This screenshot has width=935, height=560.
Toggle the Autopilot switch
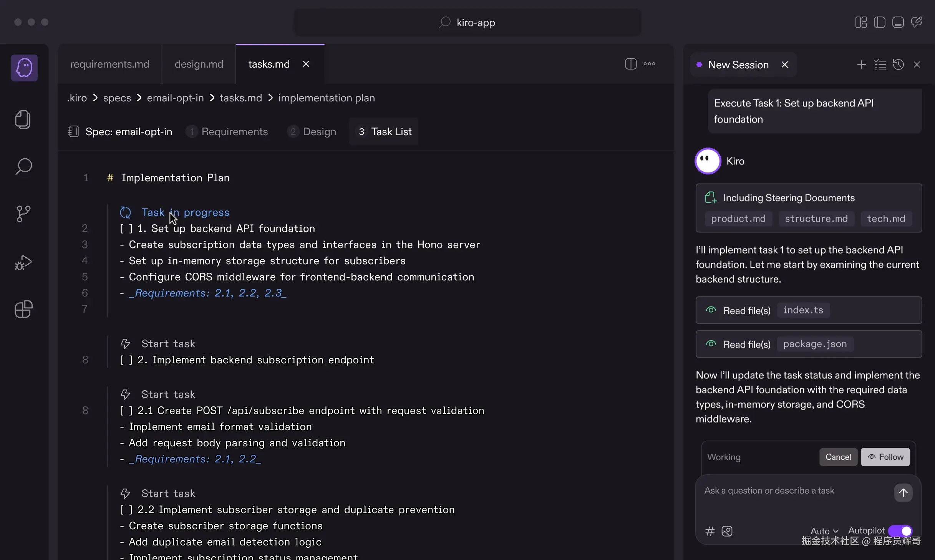coord(900,530)
